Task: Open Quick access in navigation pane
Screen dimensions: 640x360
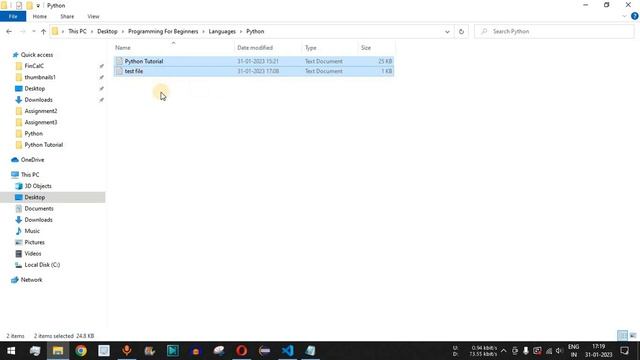Action: pyautogui.click(x=37, y=55)
